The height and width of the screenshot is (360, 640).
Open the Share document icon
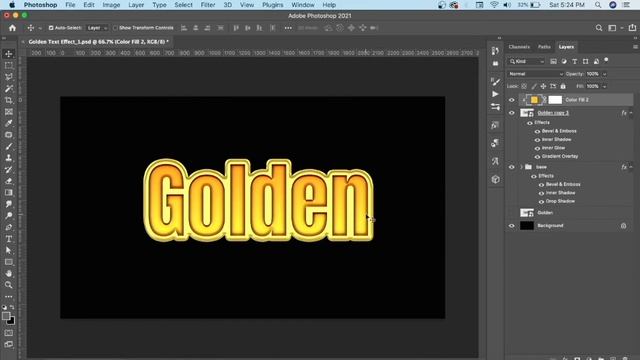click(x=632, y=28)
